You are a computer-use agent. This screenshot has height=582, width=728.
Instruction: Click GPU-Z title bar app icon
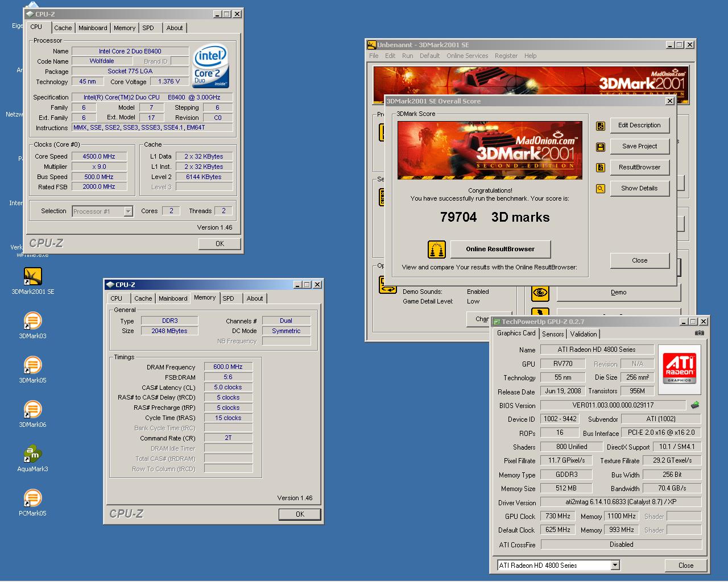497,322
